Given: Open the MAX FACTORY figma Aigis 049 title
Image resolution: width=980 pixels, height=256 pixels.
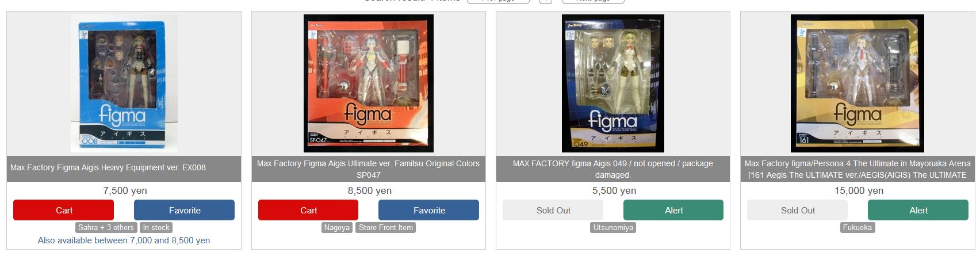Looking at the screenshot, I should tap(613, 169).
